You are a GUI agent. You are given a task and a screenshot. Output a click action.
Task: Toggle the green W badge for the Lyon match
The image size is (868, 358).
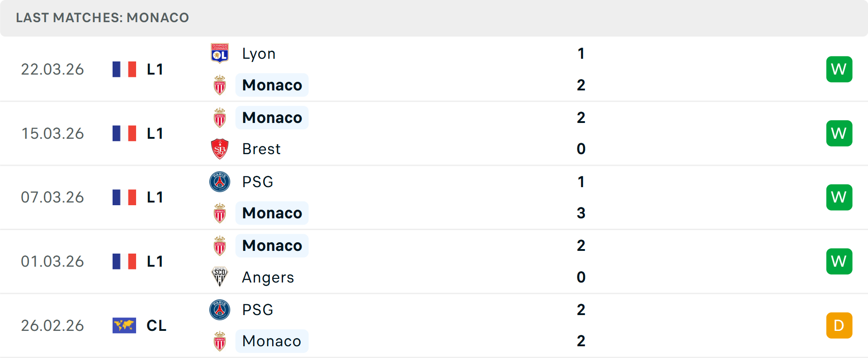click(x=839, y=69)
